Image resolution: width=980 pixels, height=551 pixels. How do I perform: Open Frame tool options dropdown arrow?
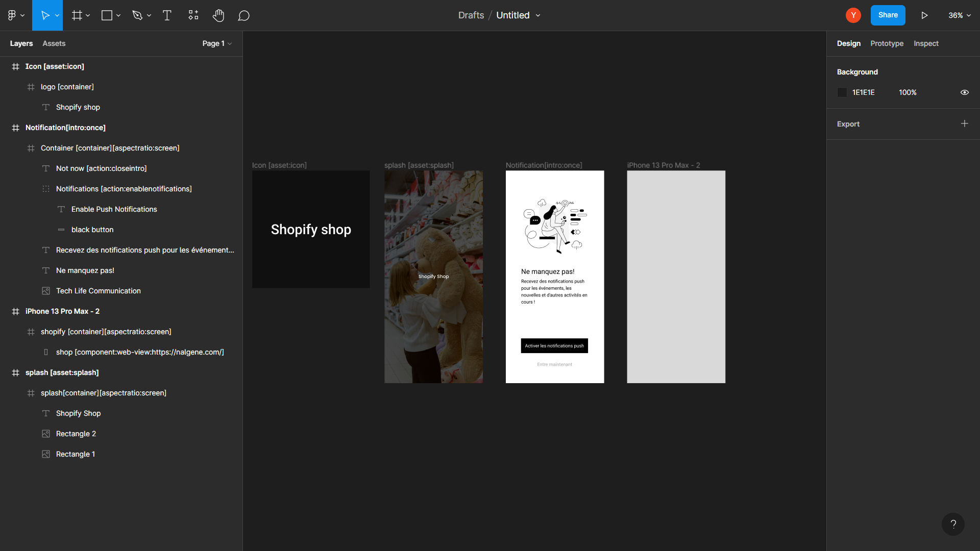[88, 15]
